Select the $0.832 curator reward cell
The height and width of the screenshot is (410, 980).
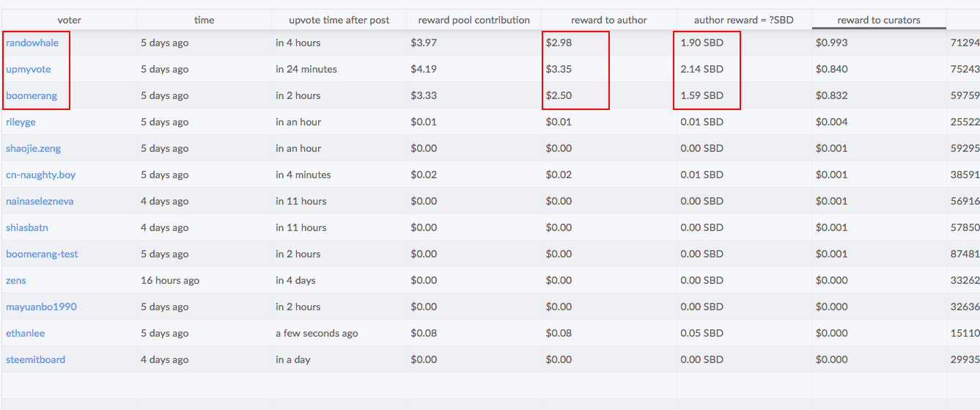pyautogui.click(x=879, y=95)
